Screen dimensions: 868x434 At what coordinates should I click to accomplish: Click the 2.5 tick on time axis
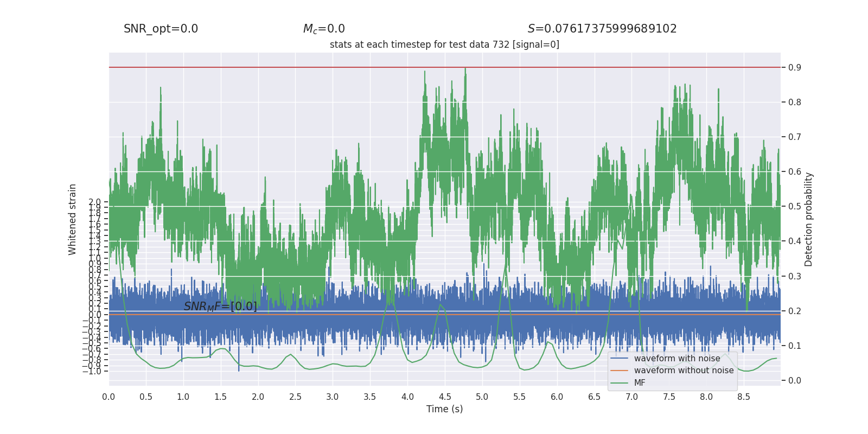click(x=295, y=397)
